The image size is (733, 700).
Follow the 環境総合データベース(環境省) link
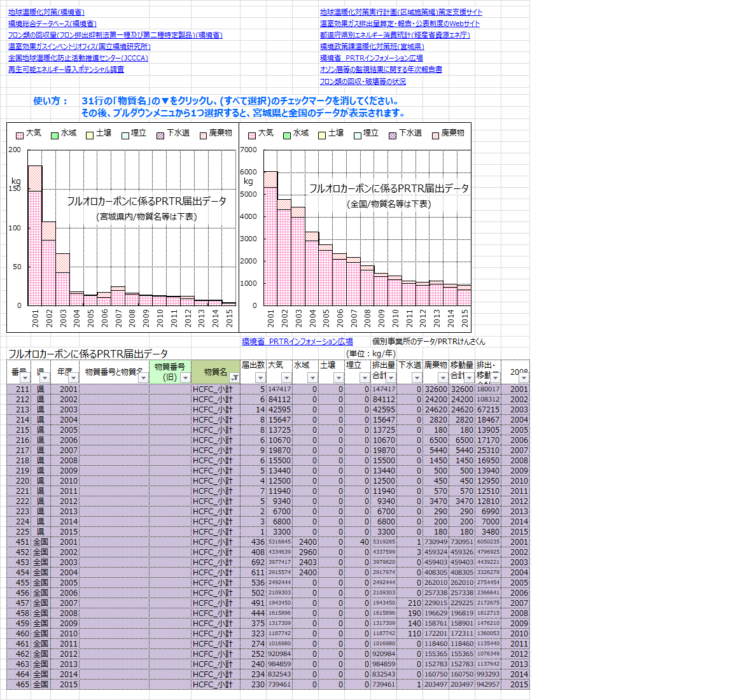click(52, 24)
